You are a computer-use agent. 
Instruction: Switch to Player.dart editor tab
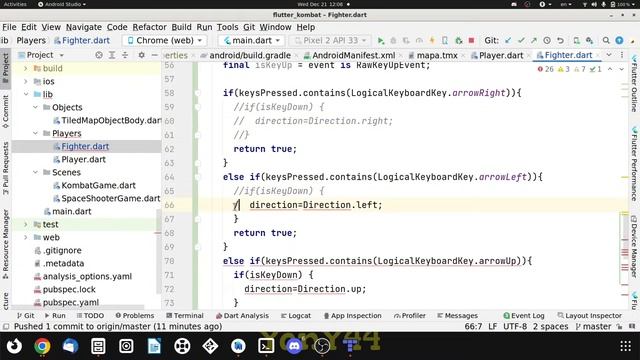(497, 55)
